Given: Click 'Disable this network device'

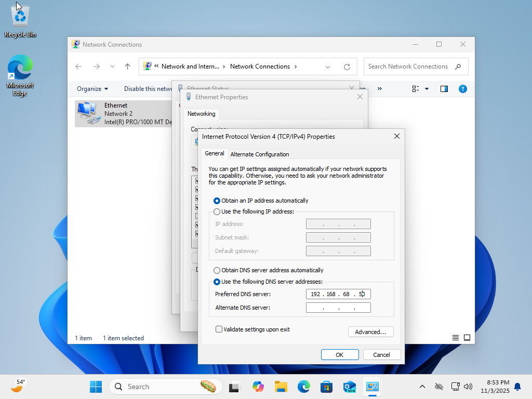Looking at the screenshot, I should click(148, 88).
